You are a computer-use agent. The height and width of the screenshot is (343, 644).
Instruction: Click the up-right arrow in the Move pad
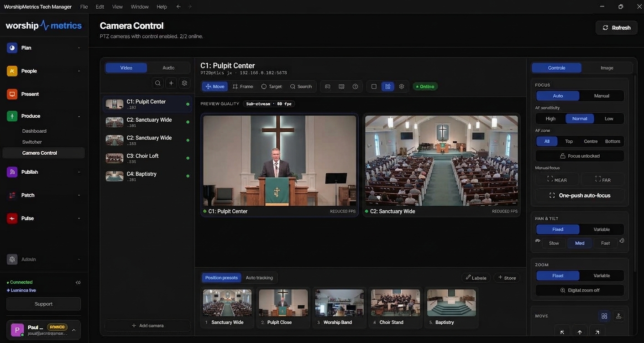597,333
